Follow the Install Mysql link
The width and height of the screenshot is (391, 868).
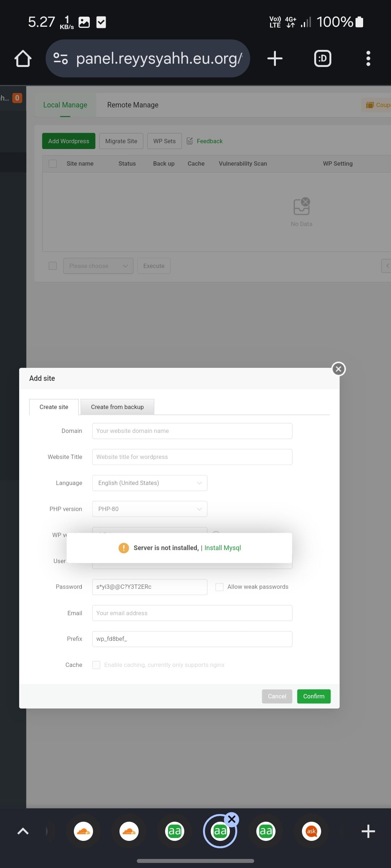point(223,548)
